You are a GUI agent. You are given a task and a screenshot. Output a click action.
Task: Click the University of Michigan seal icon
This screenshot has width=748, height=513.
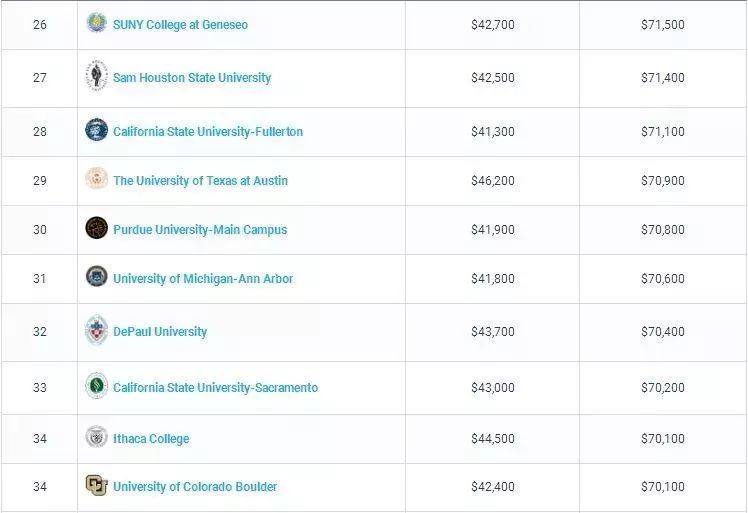[96, 277]
